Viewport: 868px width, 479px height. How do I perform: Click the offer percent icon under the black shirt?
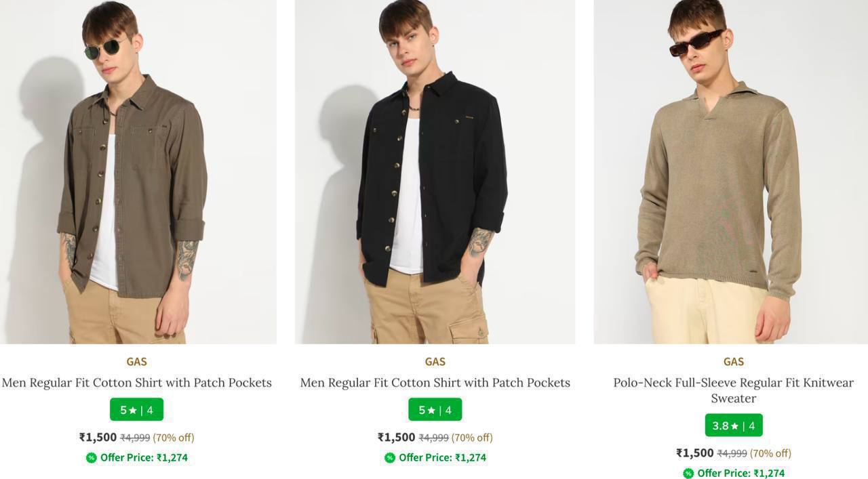tap(390, 458)
